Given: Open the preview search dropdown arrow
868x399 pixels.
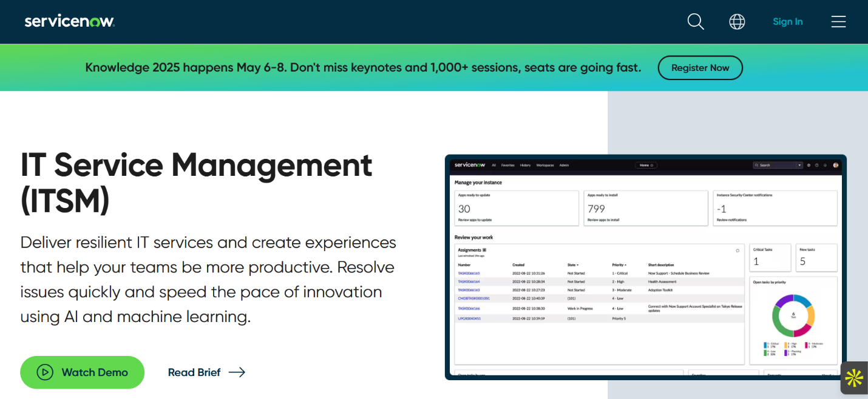Looking at the screenshot, I should [799, 165].
